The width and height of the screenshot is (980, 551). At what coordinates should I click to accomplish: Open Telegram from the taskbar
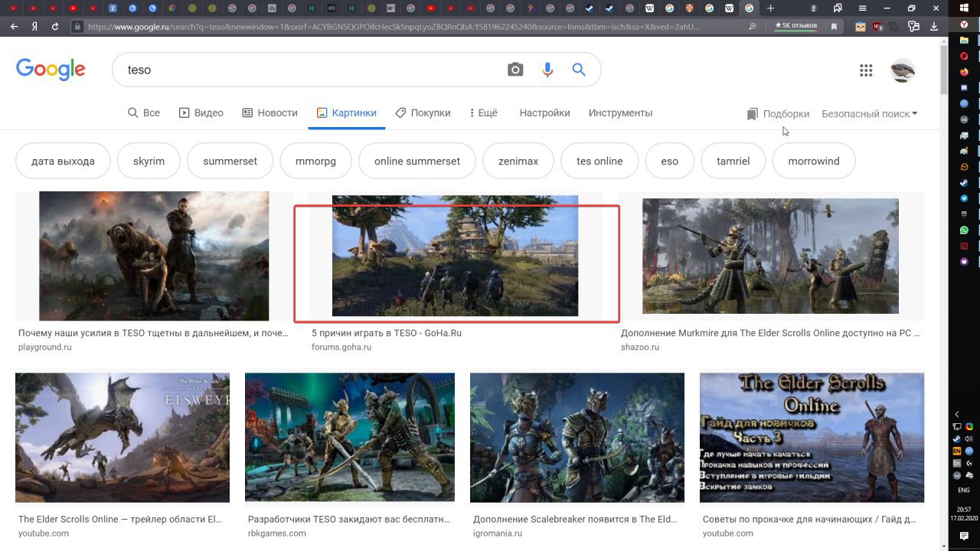click(x=964, y=198)
